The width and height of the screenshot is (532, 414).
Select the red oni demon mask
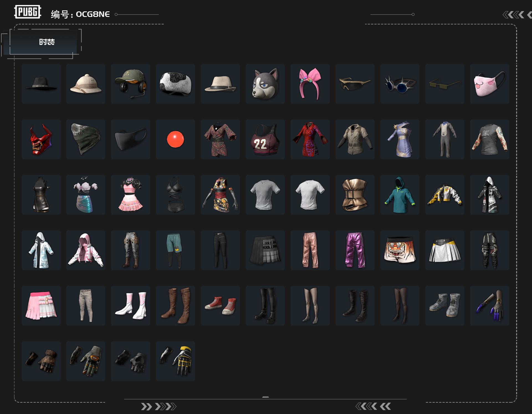pos(41,139)
